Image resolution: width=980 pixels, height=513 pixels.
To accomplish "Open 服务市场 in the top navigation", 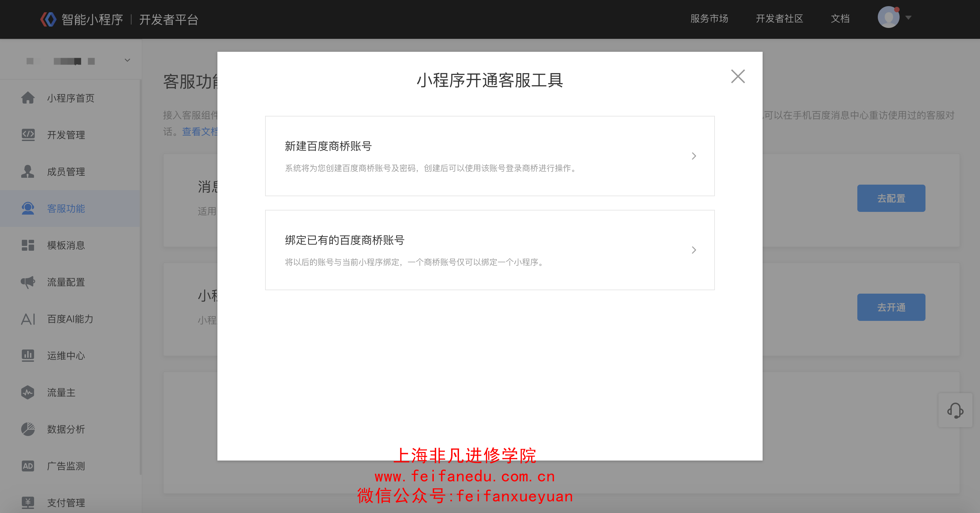I will 709,18.
